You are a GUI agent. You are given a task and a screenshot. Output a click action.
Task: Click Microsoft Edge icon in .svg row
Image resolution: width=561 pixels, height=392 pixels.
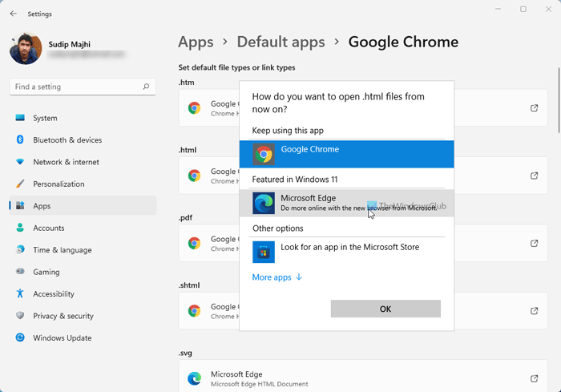[x=194, y=378]
